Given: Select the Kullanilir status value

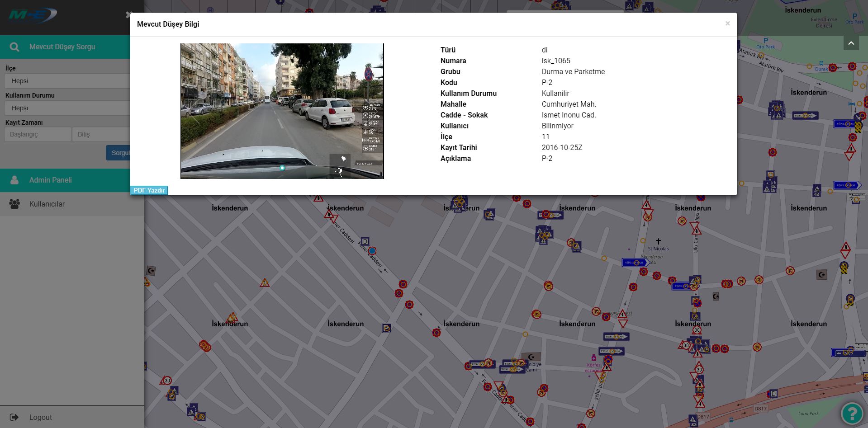Looking at the screenshot, I should 555,93.
